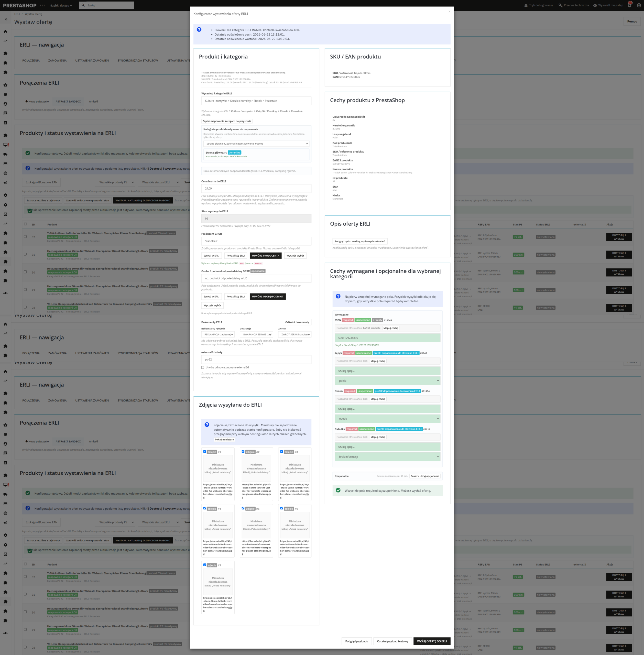Click the Odśwież dokumenty button
Screen dimensions: 644x655
297,322
